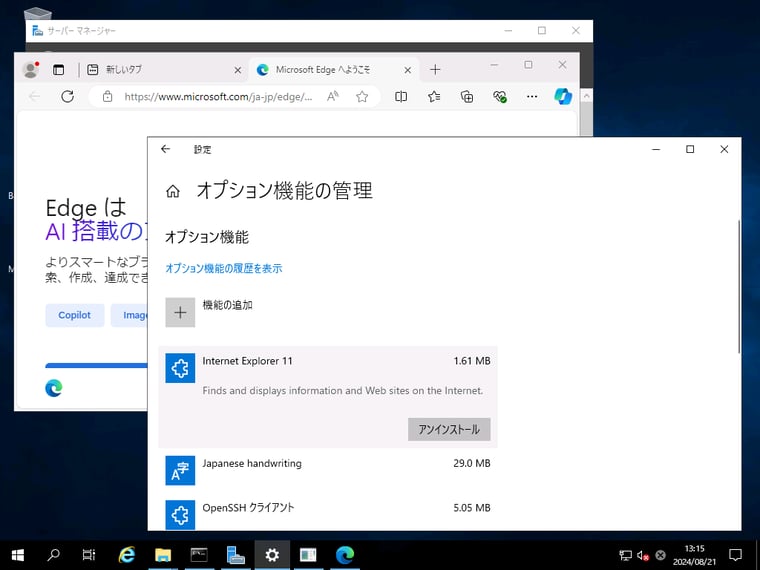View site information lock icon

tap(108, 96)
